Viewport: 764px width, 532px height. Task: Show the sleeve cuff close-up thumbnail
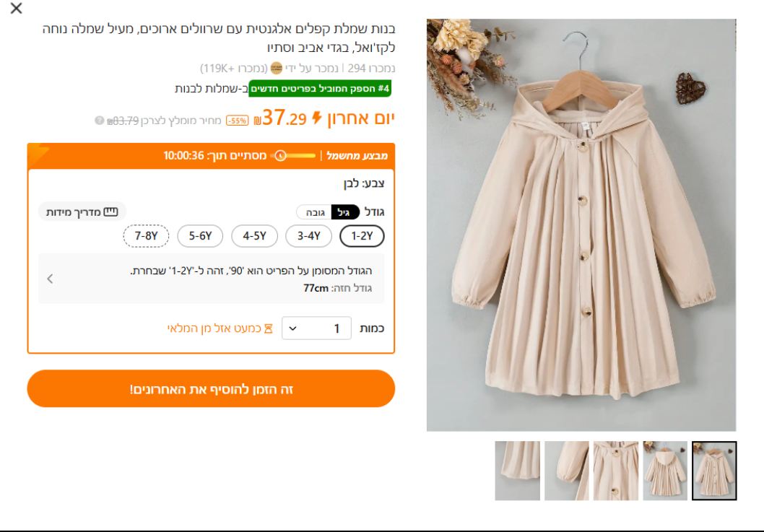[567, 471]
